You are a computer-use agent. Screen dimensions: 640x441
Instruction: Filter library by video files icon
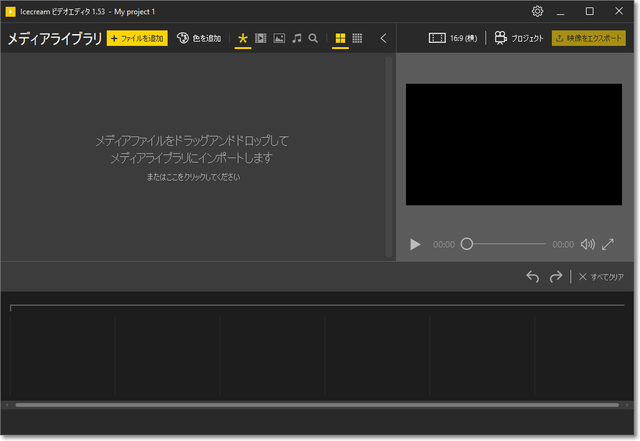261,38
